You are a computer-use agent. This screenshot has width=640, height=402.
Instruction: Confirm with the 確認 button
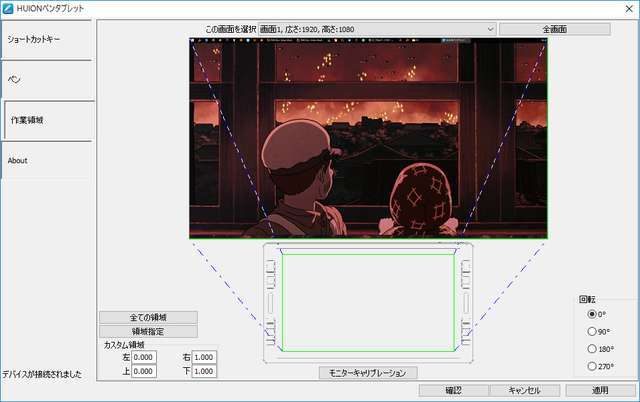coord(454,391)
